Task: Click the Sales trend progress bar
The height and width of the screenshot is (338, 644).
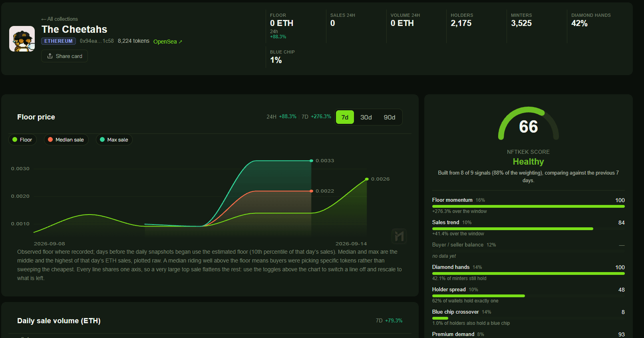Action: click(x=528, y=229)
